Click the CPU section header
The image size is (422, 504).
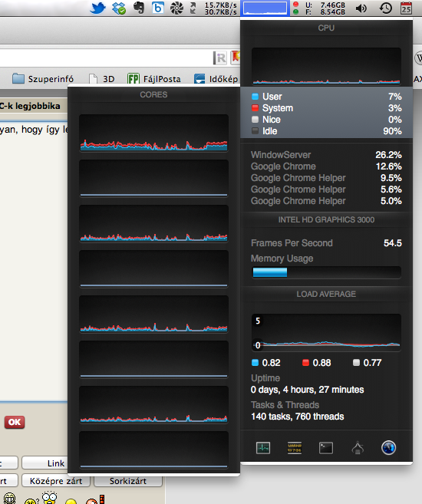click(327, 28)
